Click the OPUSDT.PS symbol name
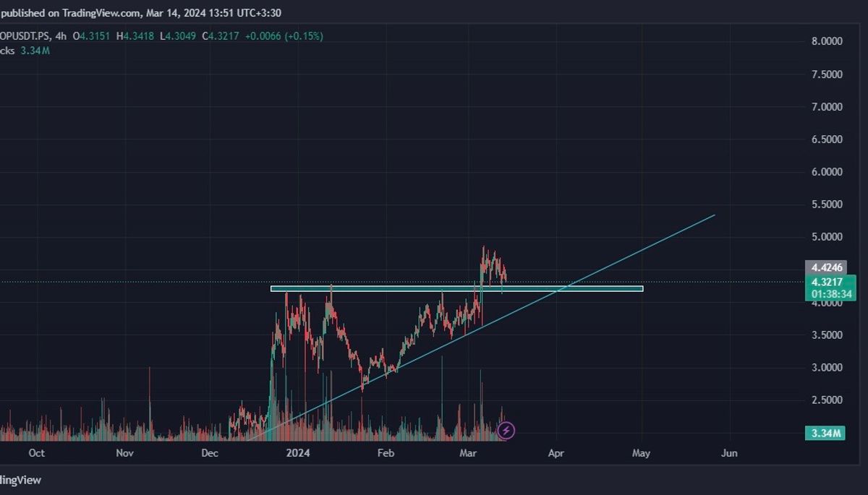 24,36
